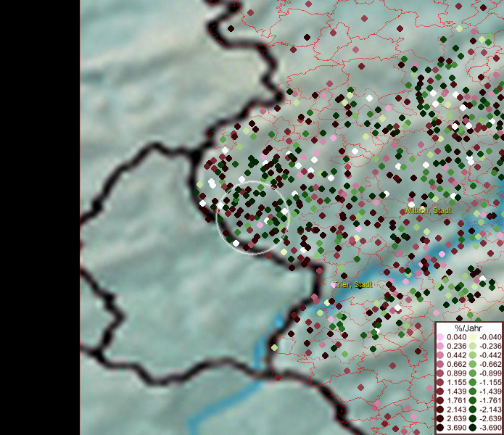Choose the 0.899 legend swatch
Screen dimensions: 504x435
(440, 373)
